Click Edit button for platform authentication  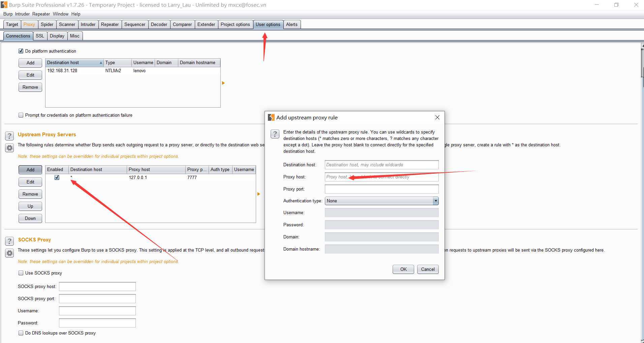(x=30, y=75)
